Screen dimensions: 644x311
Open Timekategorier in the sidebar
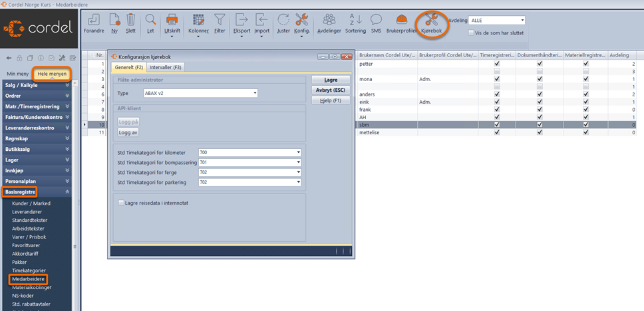(29, 270)
